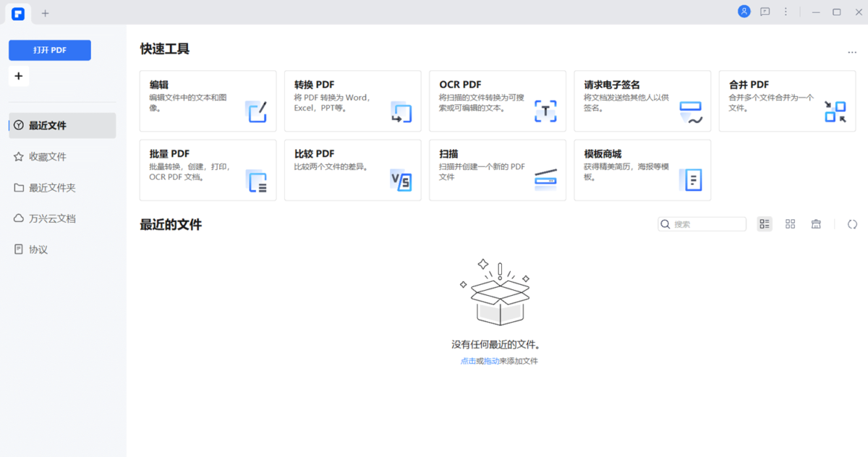Image resolution: width=868 pixels, height=457 pixels.
Task: Launch the 比较 PDF compare tool
Action: click(x=352, y=170)
